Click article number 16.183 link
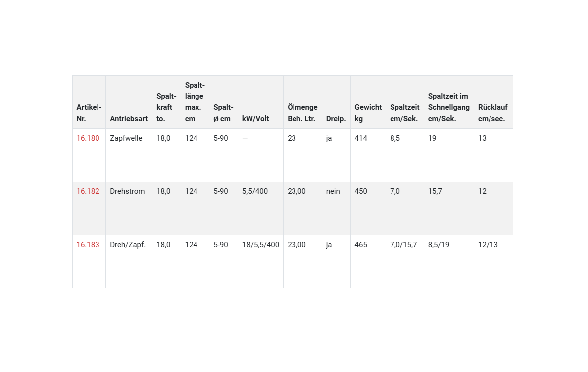Image resolution: width=588 pixels, height=372 pixels. tap(88, 245)
